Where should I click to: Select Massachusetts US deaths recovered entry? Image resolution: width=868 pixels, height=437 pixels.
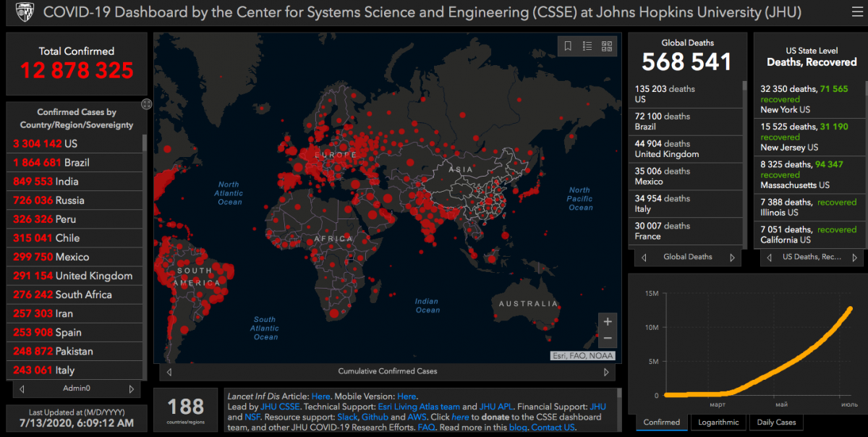(x=809, y=175)
